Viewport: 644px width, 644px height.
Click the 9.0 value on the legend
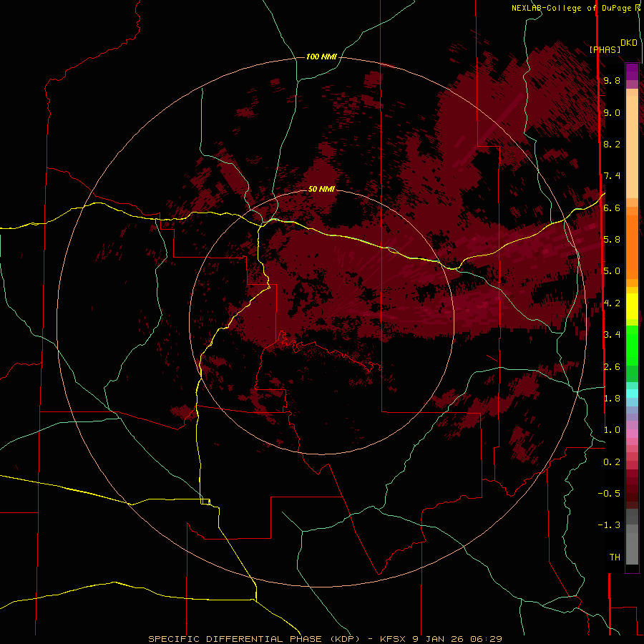[612, 112]
